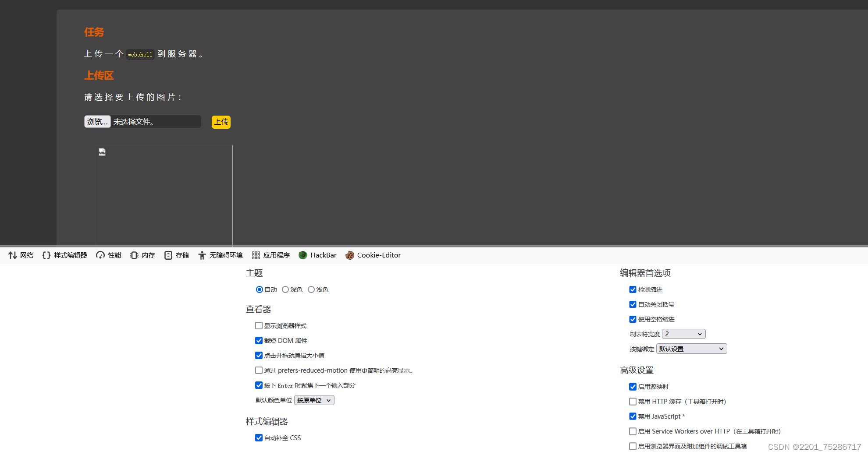
Task: Open the 性能 performance gauge icon
Action: pos(100,255)
